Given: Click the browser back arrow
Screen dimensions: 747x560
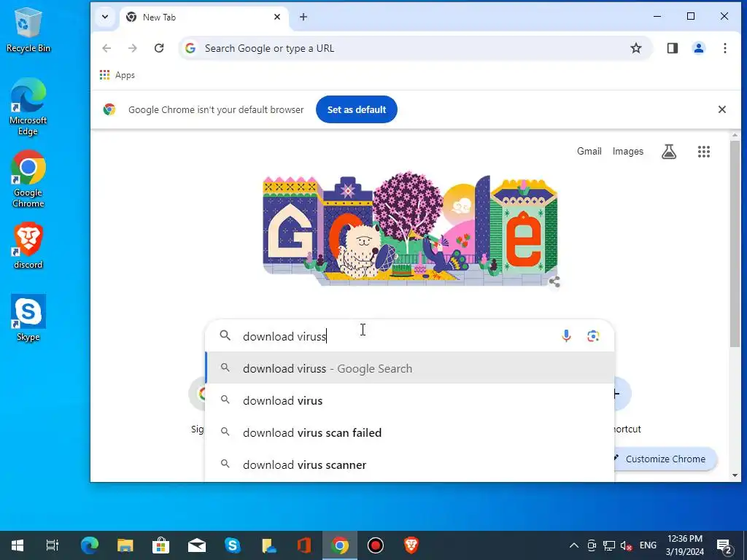Looking at the screenshot, I should tap(107, 48).
